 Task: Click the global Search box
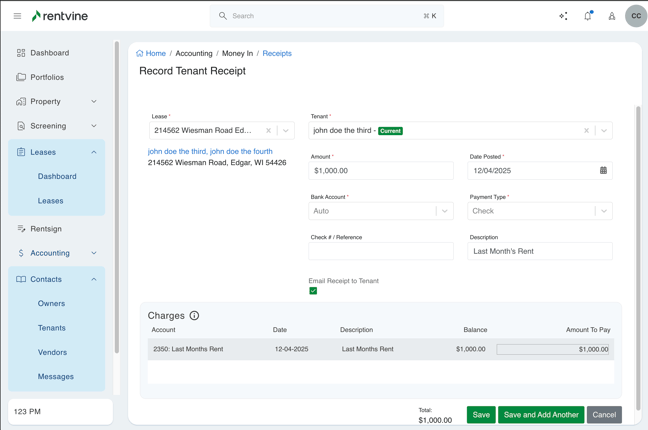(x=326, y=16)
